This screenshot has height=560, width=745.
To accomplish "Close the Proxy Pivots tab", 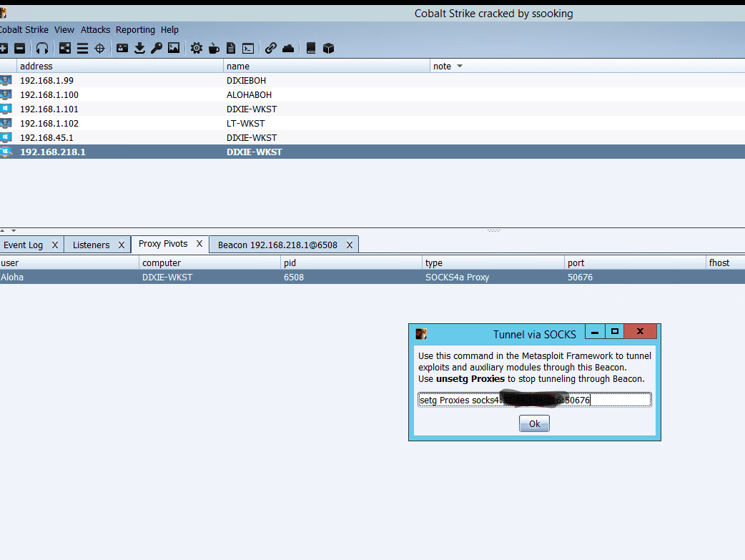I will [199, 243].
